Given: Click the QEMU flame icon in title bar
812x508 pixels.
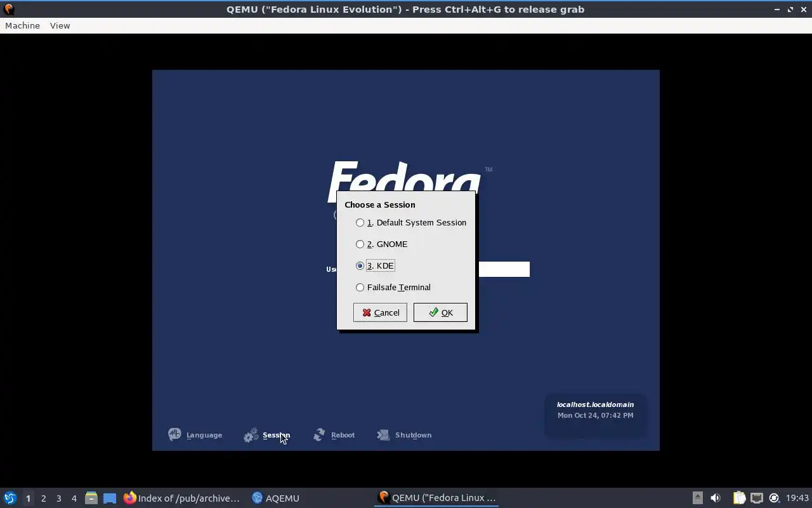Looking at the screenshot, I should coord(9,9).
